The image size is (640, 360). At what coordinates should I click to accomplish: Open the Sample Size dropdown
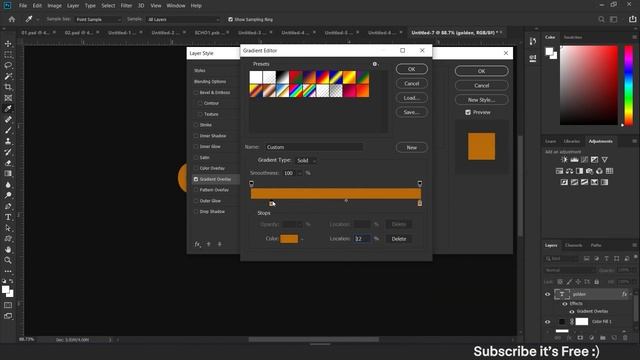pyautogui.click(x=99, y=20)
